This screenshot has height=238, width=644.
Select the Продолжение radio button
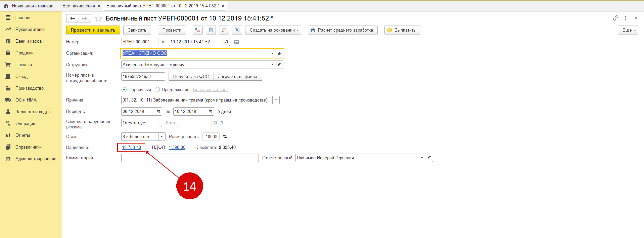157,89
